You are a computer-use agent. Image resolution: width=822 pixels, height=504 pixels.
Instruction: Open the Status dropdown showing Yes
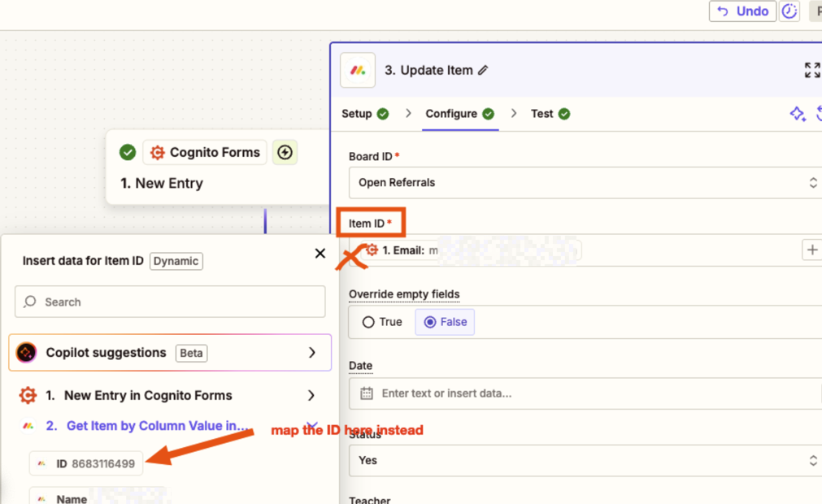click(585, 461)
